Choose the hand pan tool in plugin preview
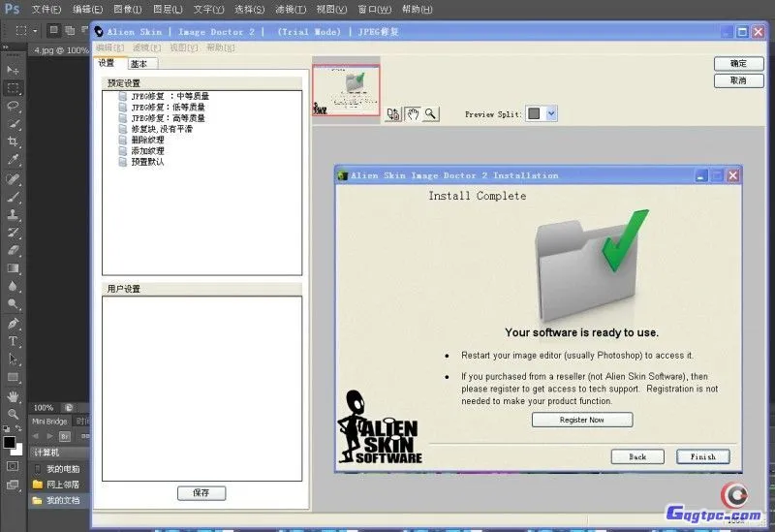The image size is (775, 532). (413, 114)
